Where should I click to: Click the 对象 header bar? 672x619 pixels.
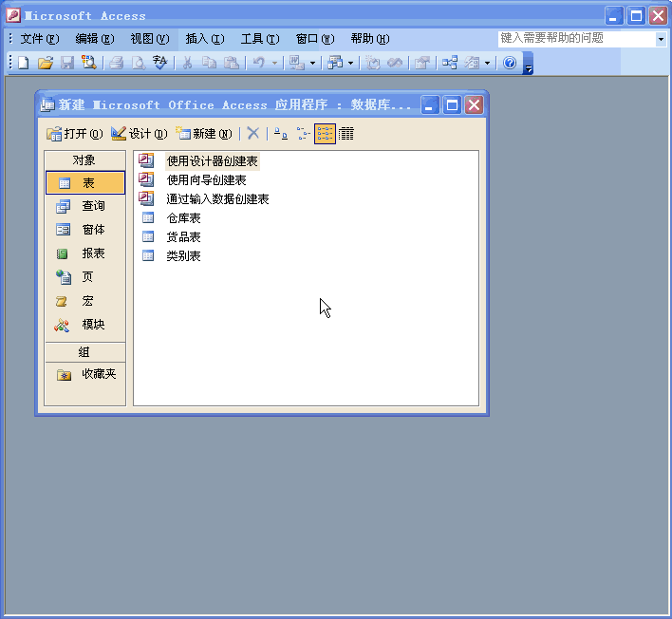click(84, 160)
